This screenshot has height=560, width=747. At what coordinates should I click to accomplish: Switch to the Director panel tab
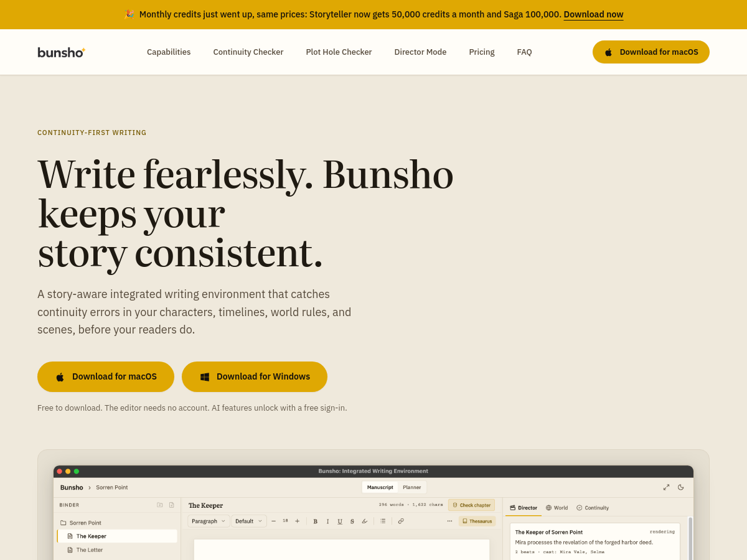(524, 508)
